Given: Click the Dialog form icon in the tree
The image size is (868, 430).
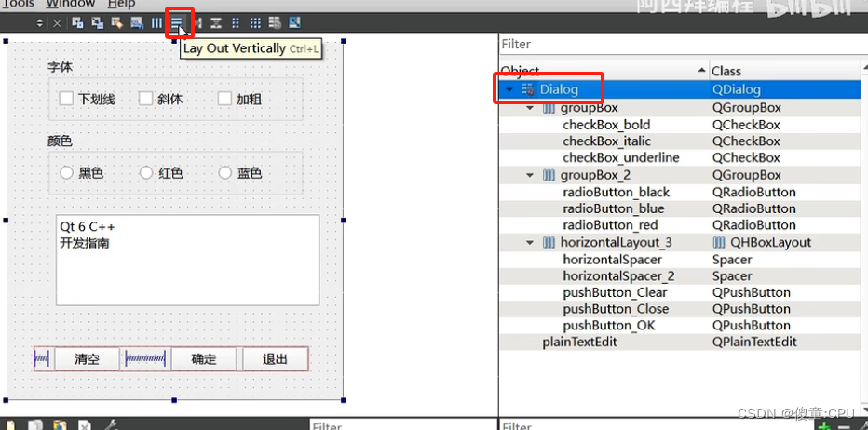Looking at the screenshot, I should click(x=528, y=89).
